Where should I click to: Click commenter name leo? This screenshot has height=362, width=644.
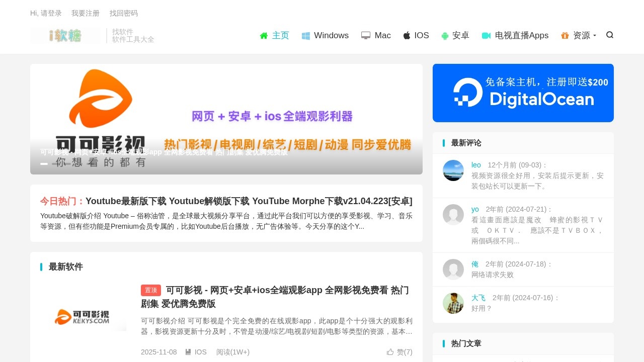click(x=476, y=165)
